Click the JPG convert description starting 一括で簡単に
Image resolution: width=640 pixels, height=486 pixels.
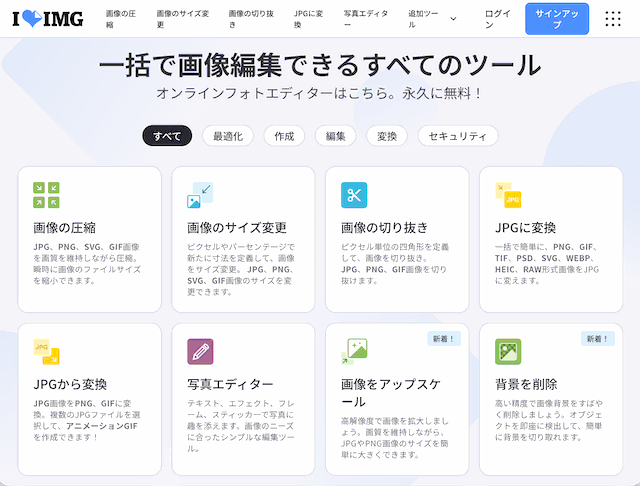pos(547,264)
